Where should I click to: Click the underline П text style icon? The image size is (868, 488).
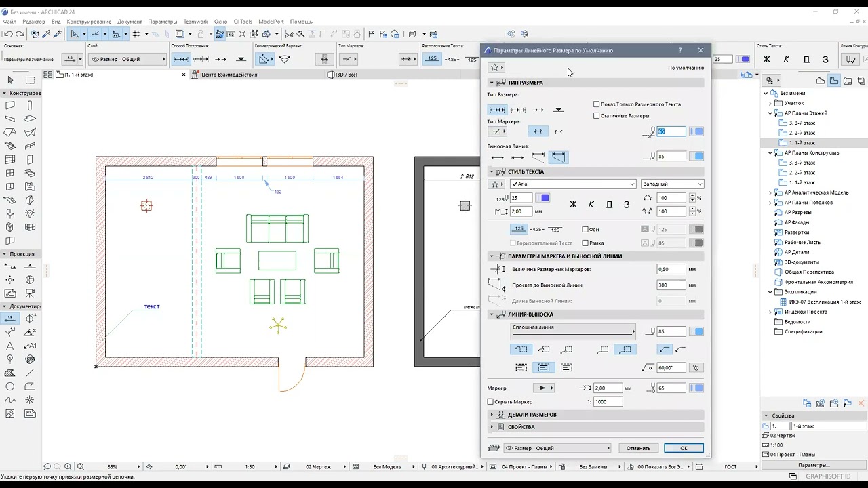[609, 204]
